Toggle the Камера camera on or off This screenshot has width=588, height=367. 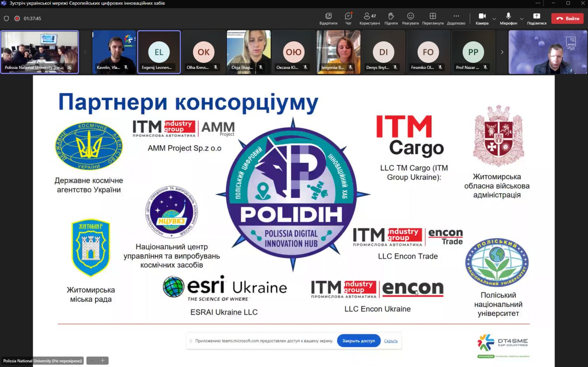coord(482,17)
